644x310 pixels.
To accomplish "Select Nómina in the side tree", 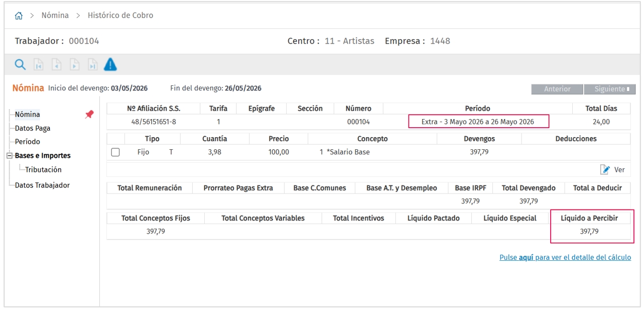I will tap(28, 115).
